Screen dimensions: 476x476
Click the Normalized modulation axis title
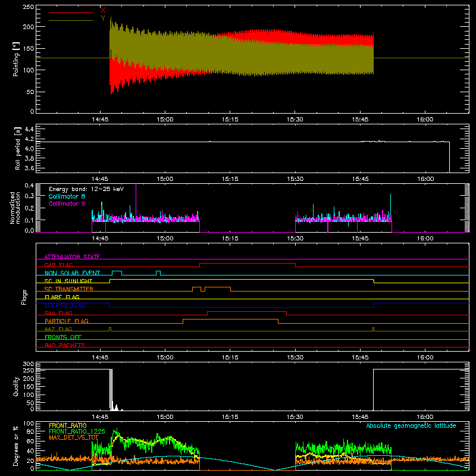click(15, 208)
